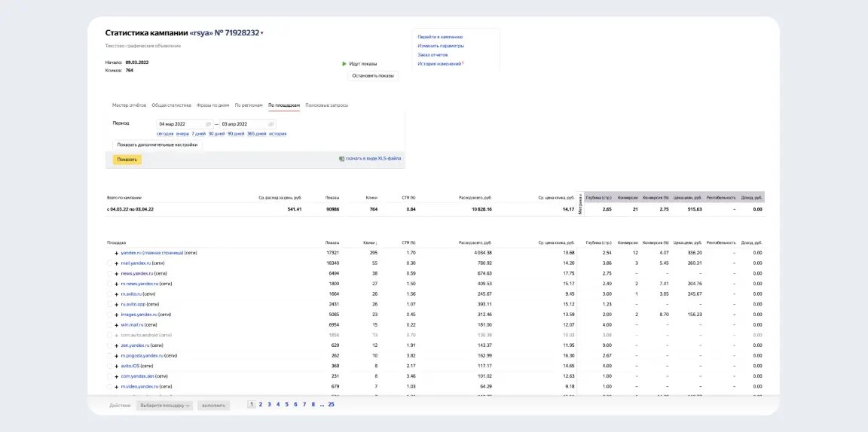Go to results page 25

click(331, 404)
